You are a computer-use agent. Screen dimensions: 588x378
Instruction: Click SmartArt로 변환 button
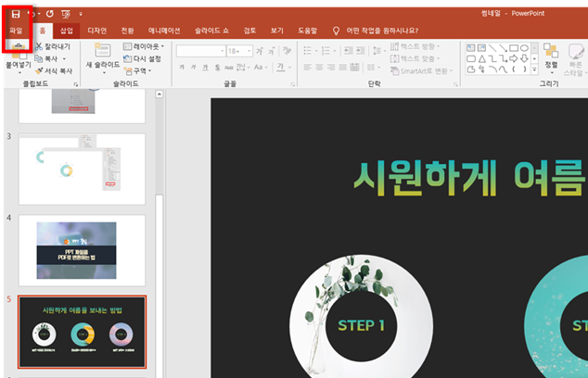pyautogui.click(x=422, y=70)
